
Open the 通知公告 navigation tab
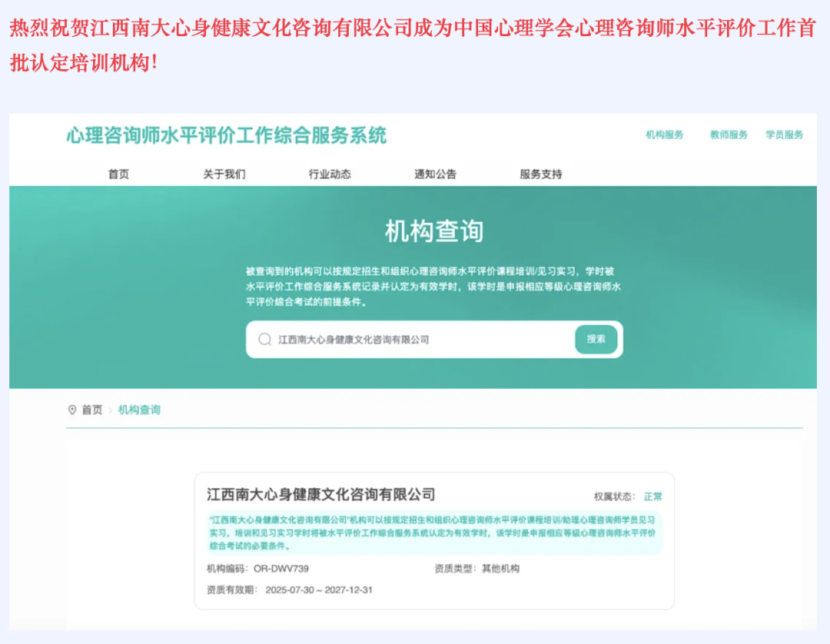click(x=435, y=174)
